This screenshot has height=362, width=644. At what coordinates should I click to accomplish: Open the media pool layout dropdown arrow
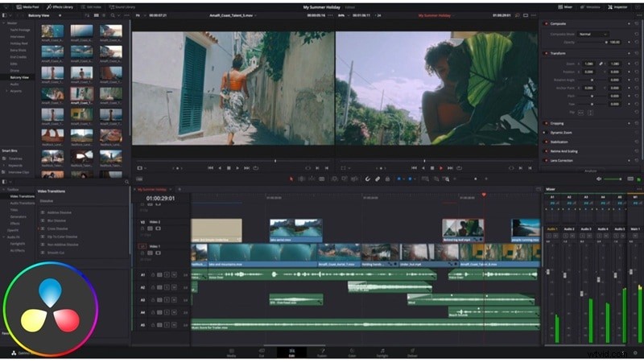(x=9, y=15)
